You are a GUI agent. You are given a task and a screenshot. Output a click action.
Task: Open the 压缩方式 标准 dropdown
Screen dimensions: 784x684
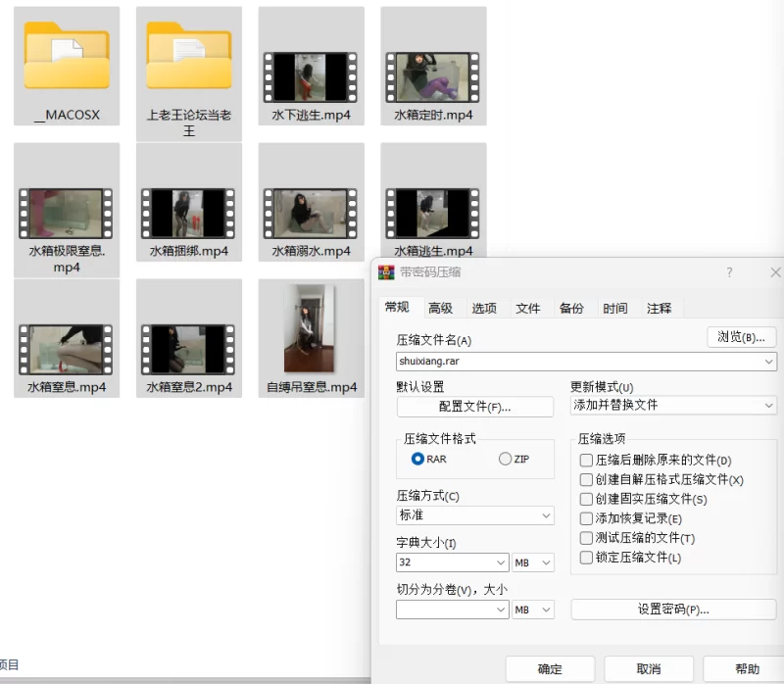[x=475, y=515]
